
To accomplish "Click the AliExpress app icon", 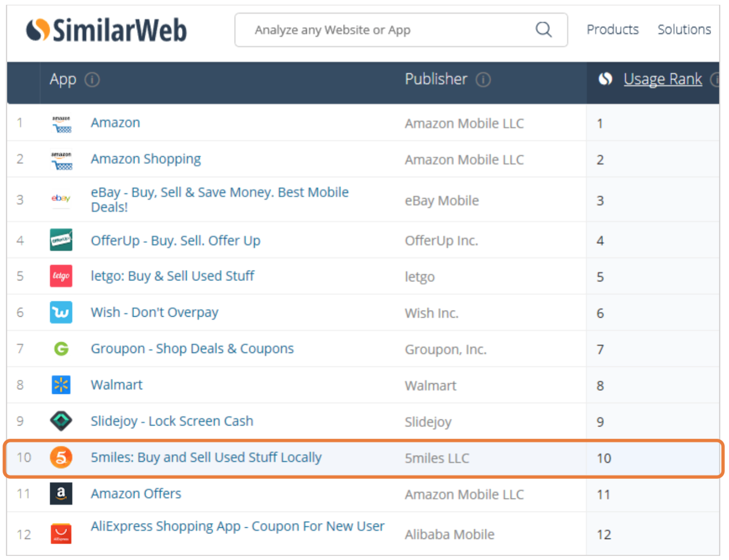I will point(61,534).
